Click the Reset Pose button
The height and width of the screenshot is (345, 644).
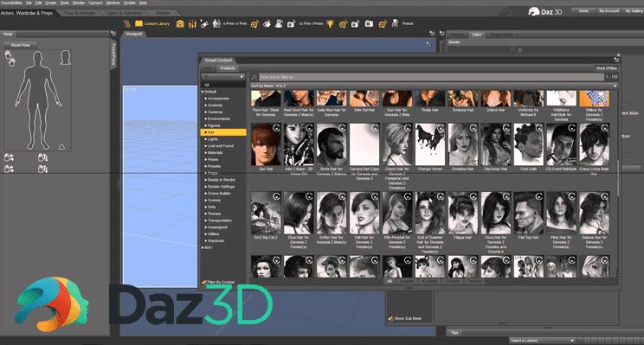tap(21, 45)
